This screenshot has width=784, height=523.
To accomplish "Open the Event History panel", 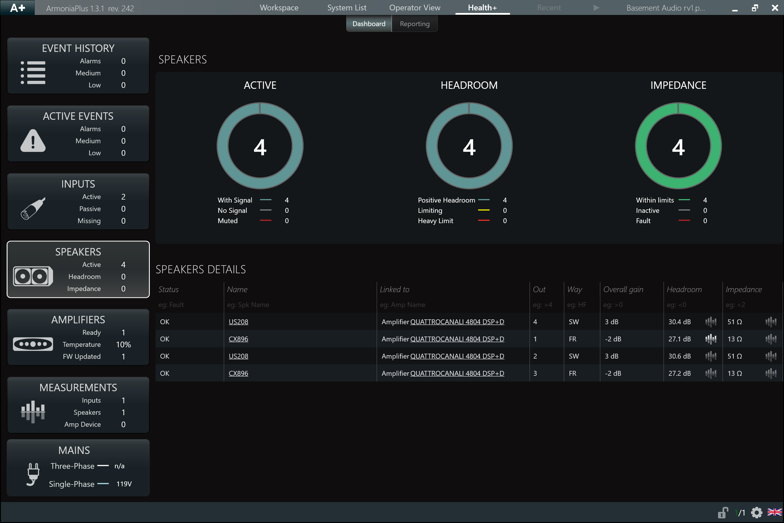I will [x=78, y=66].
